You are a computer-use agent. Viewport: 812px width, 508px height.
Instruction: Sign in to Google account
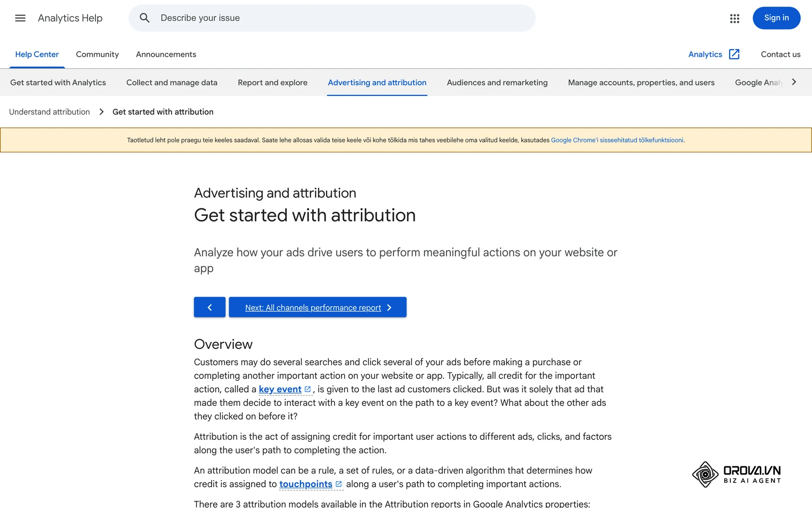pos(776,18)
